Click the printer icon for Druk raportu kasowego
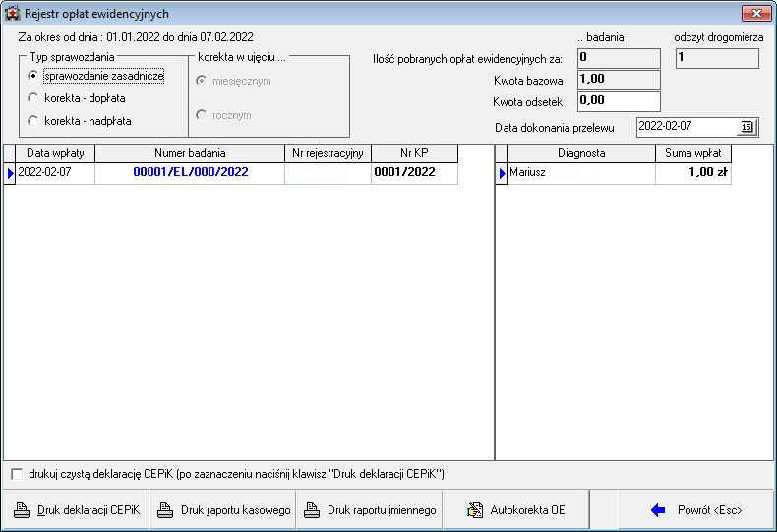Image resolution: width=777 pixels, height=532 pixels. (165, 510)
